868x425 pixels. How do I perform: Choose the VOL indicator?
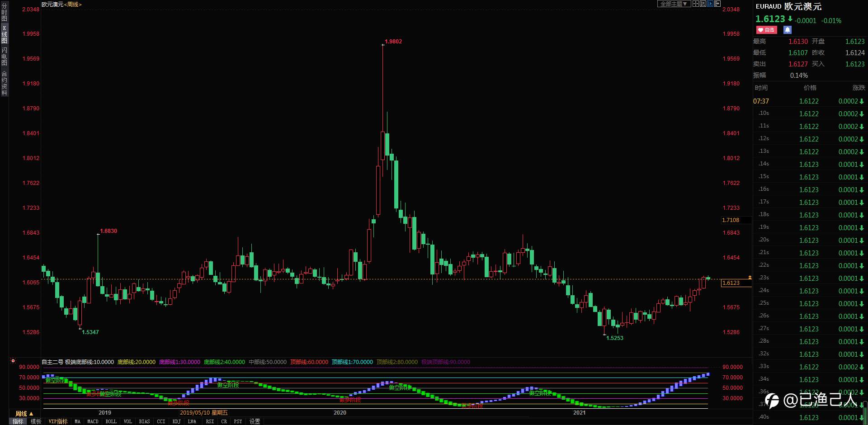[x=128, y=421]
